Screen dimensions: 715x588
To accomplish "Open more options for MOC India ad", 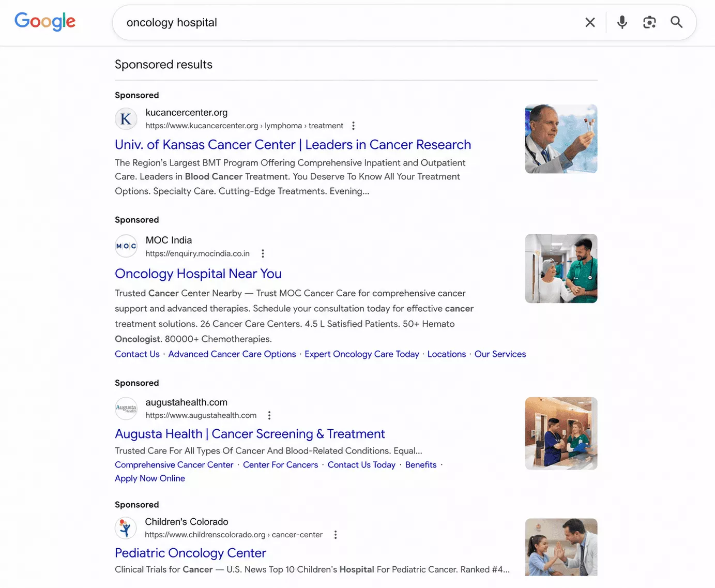I will [263, 253].
